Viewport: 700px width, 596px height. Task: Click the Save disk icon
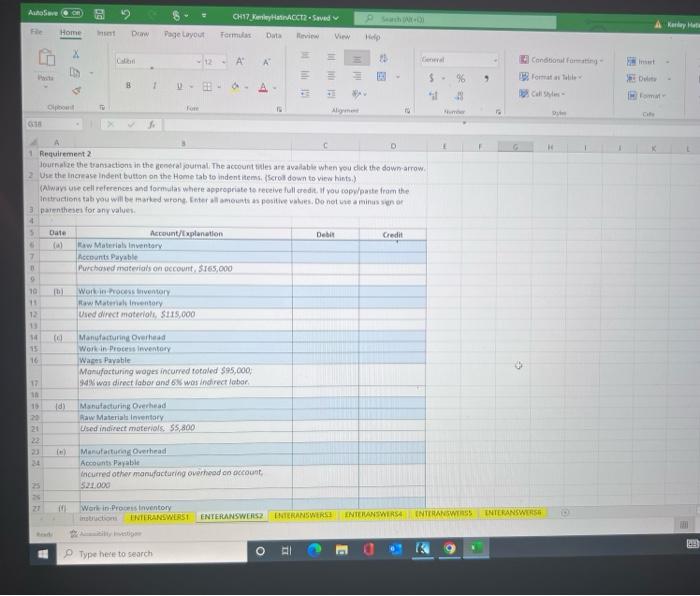(x=100, y=14)
